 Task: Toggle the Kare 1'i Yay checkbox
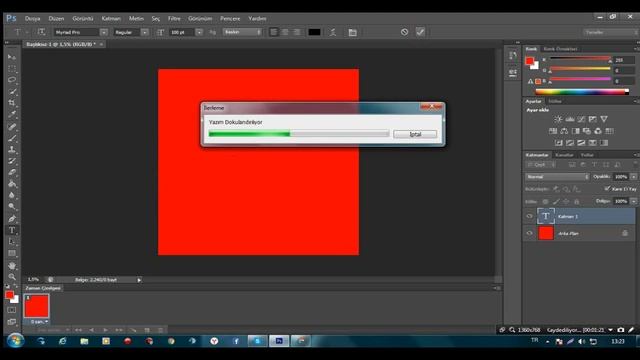(x=607, y=189)
